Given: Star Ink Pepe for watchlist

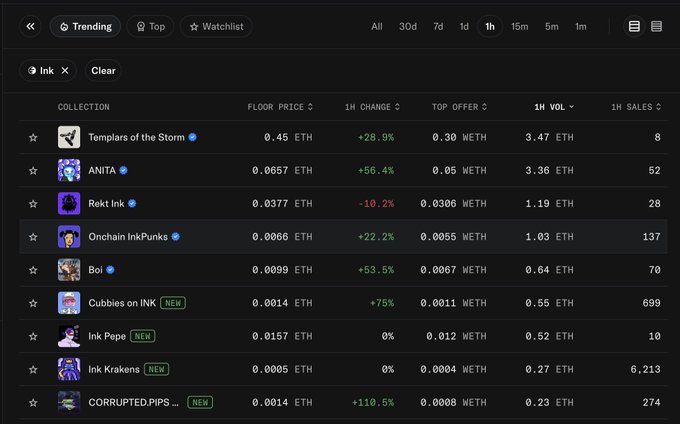Looking at the screenshot, I should point(33,336).
